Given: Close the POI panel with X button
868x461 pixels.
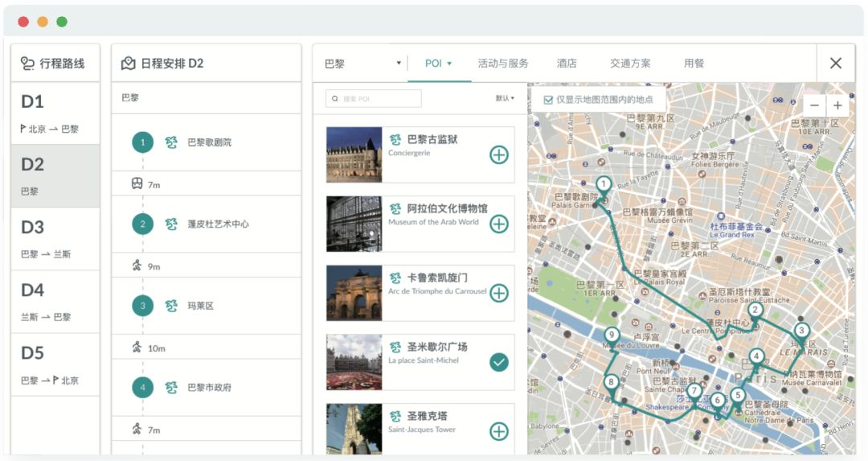Looking at the screenshot, I should pos(836,64).
